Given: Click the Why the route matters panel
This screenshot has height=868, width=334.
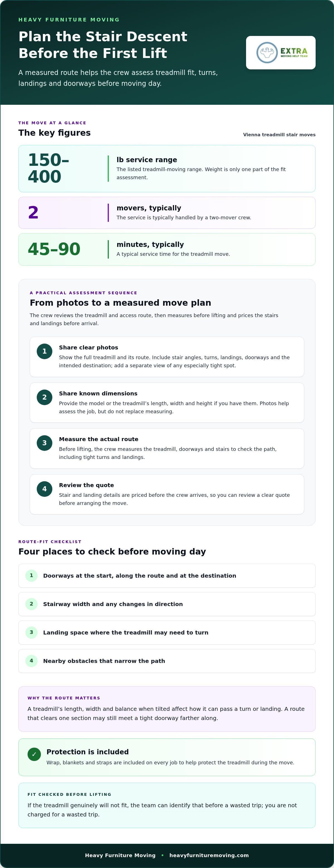Looking at the screenshot, I should coord(167,709).
